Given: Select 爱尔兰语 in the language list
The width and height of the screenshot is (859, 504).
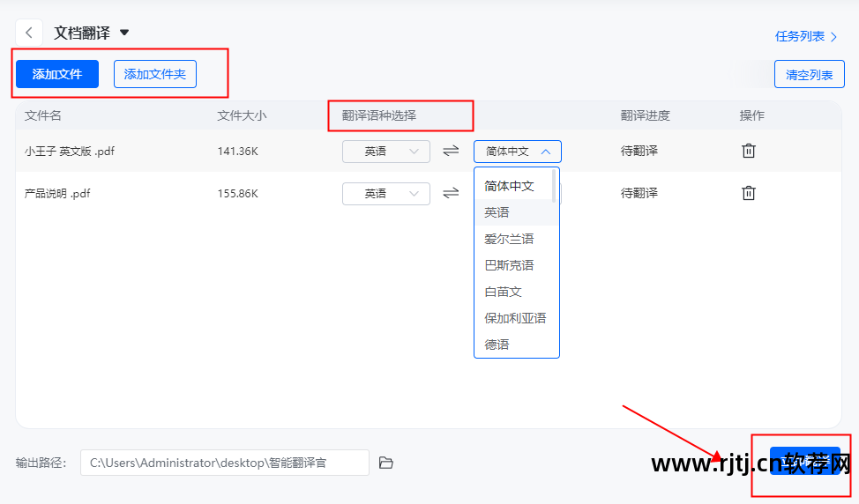Looking at the screenshot, I should pyautogui.click(x=516, y=239).
